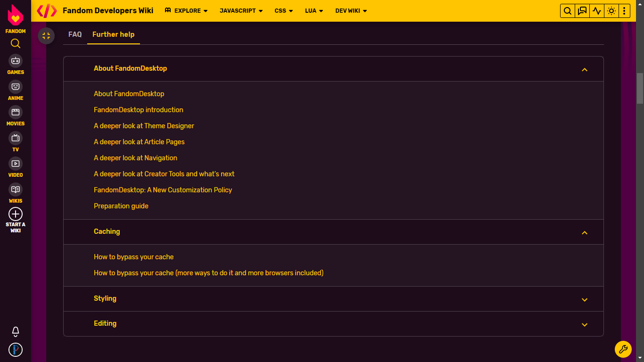Open the Explore dropdown menu

186,11
